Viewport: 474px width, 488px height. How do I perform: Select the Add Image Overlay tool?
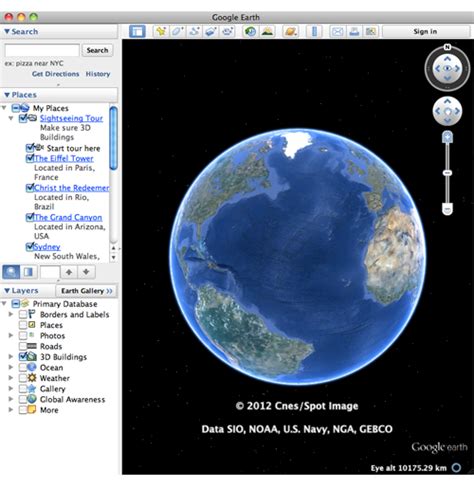click(211, 32)
